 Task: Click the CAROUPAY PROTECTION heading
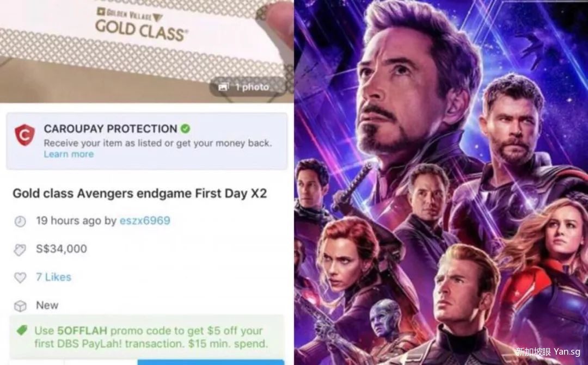[110, 128]
